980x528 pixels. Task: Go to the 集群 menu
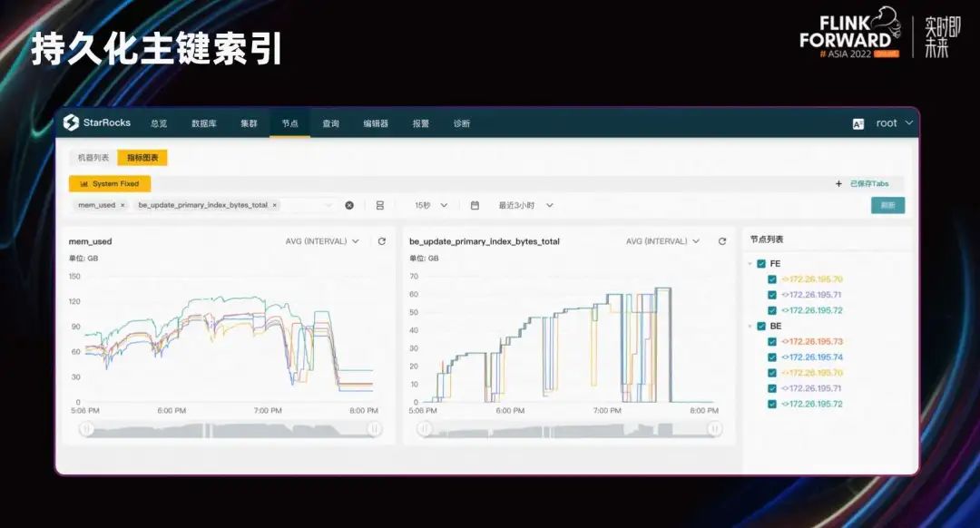[x=249, y=123]
